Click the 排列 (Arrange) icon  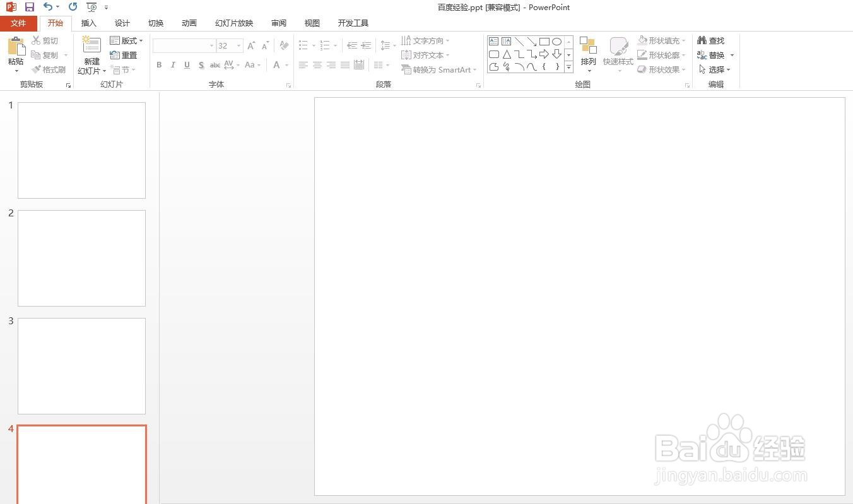[x=588, y=46]
